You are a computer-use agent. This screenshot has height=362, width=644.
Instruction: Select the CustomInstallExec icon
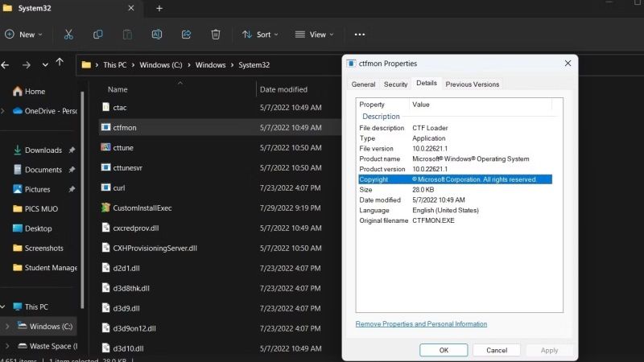(x=105, y=208)
